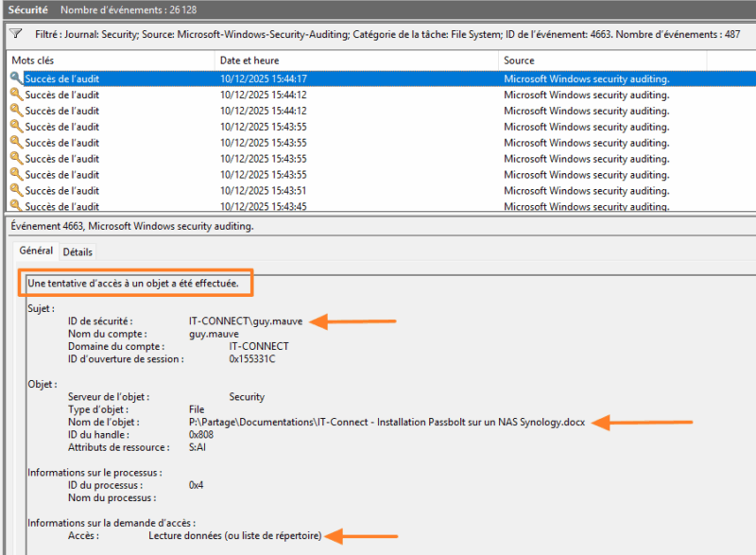756x555 pixels.
Task: Click process ID value 0x4
Action: (x=196, y=485)
